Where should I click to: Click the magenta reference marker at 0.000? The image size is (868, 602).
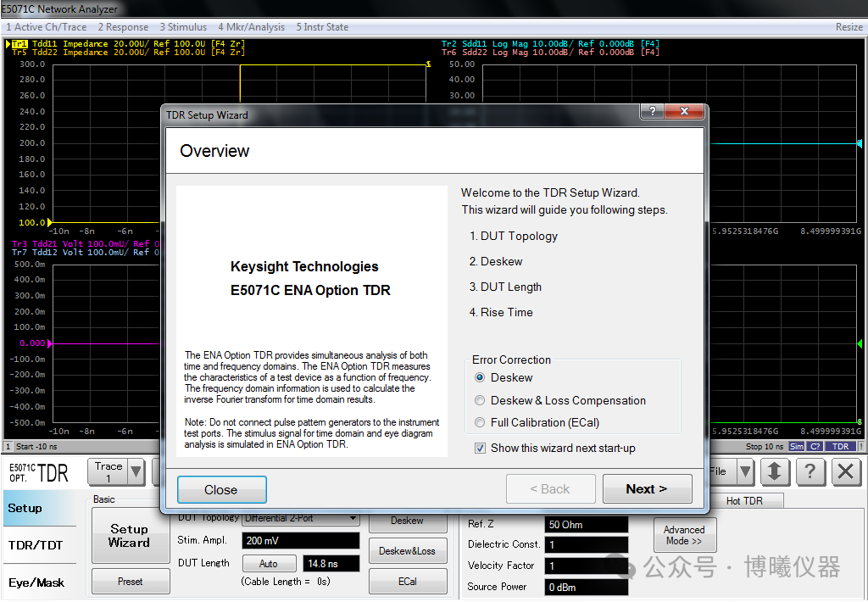[x=49, y=344]
